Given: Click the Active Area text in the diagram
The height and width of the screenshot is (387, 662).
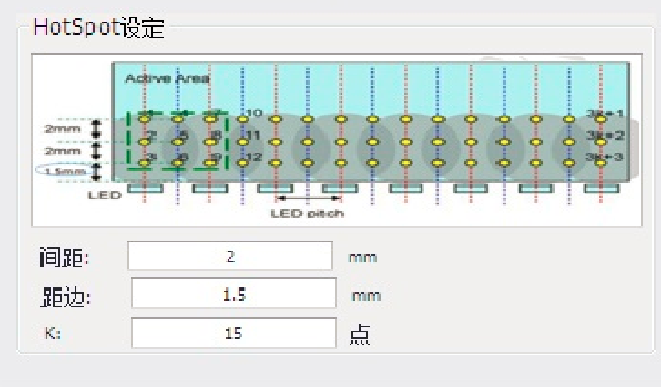Looking at the screenshot, I should pos(167,78).
